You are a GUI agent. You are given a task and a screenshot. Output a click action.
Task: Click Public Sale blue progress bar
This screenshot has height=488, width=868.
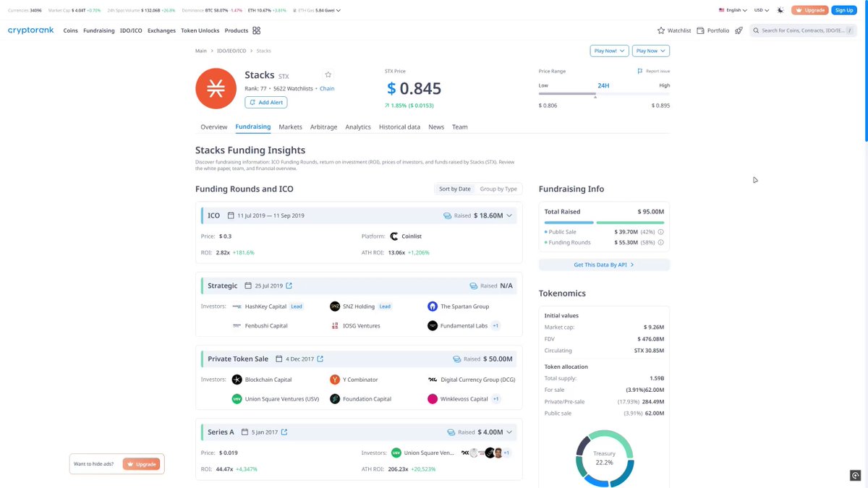[569, 223]
